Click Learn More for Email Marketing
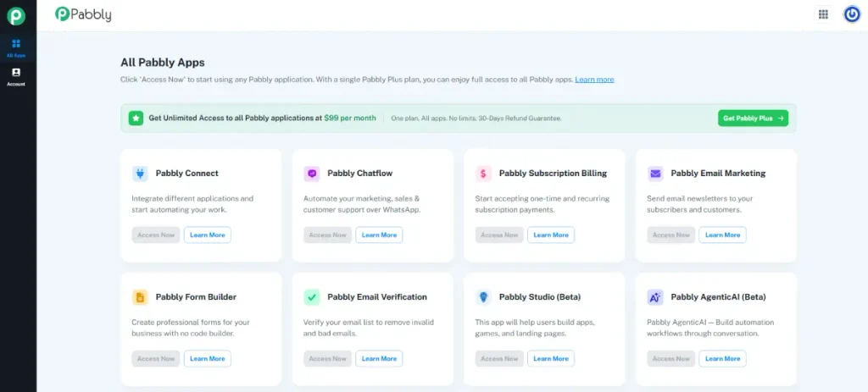868x392 pixels. [x=722, y=235]
